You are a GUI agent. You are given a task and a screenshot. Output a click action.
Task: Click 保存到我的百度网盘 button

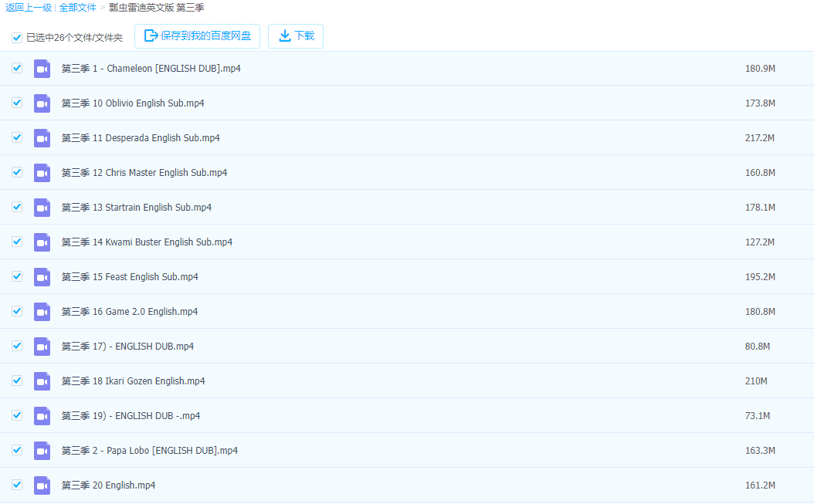[x=197, y=36]
